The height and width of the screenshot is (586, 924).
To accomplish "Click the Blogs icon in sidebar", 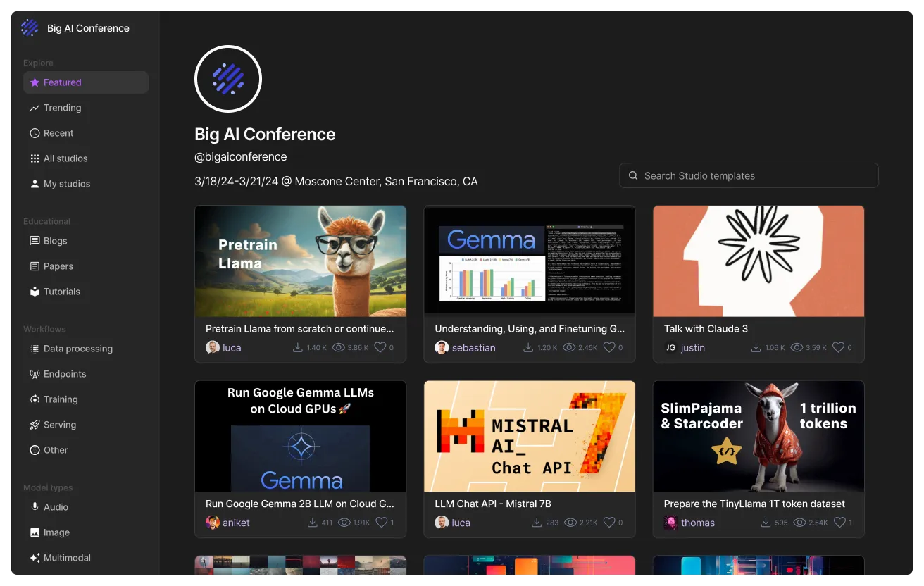I will tap(35, 241).
